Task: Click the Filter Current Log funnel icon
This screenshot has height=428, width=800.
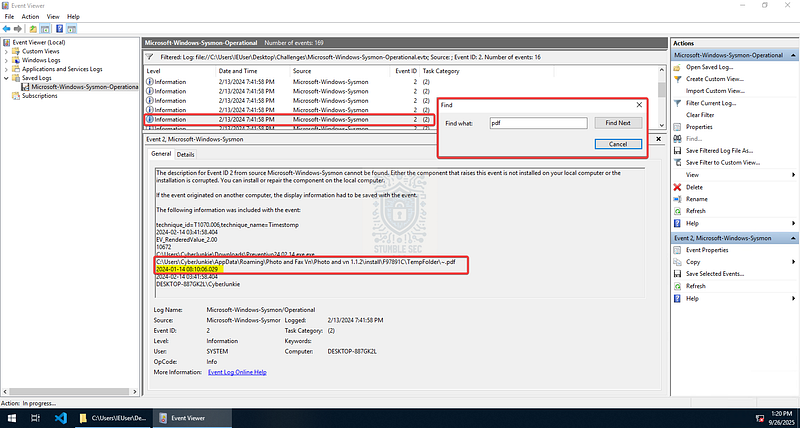Action: pos(677,103)
